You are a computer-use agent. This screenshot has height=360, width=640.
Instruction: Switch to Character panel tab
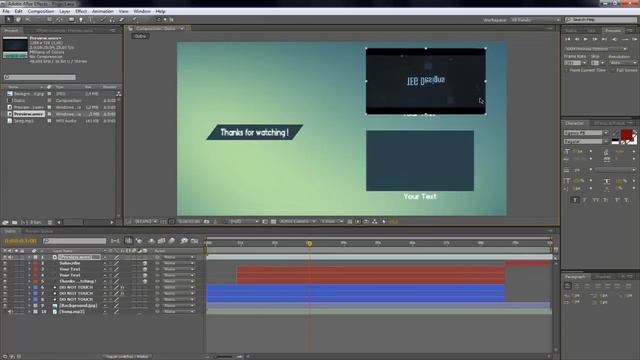pos(574,123)
